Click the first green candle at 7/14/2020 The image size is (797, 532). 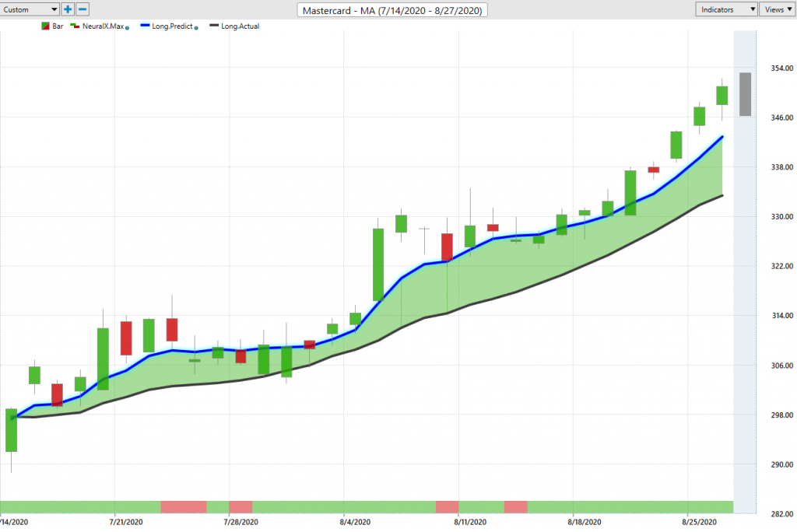[x=11, y=430]
